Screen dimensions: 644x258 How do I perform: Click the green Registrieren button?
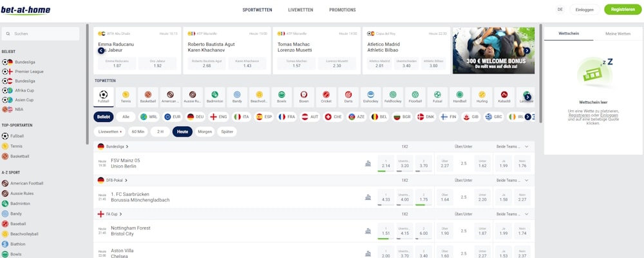[623, 10]
